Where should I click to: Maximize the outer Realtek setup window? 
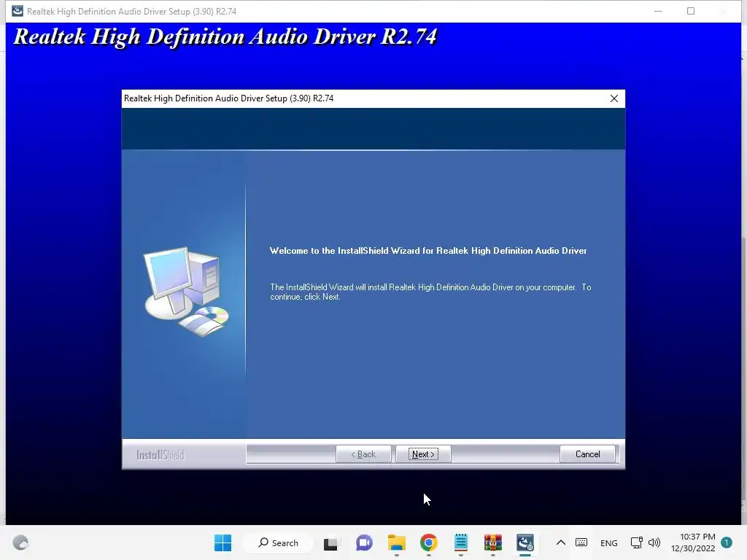(691, 11)
